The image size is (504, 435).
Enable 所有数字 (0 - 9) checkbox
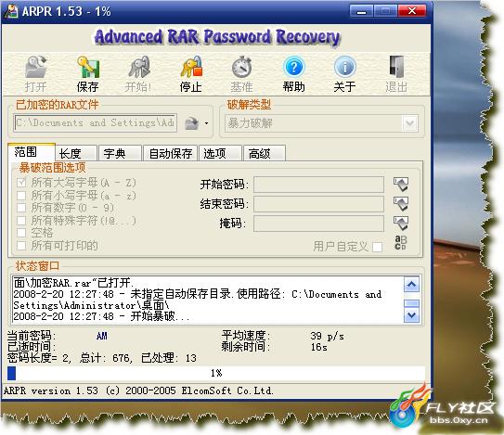click(21, 208)
